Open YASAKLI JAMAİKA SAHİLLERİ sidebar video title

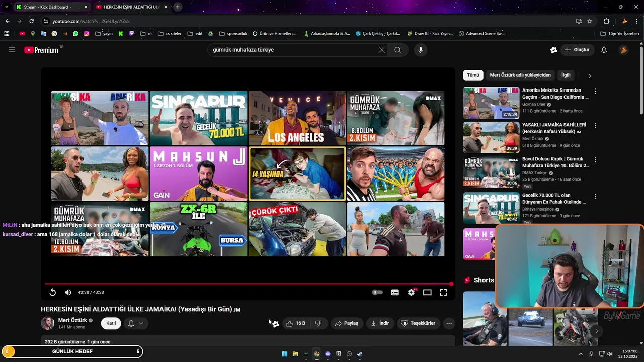coord(554,128)
